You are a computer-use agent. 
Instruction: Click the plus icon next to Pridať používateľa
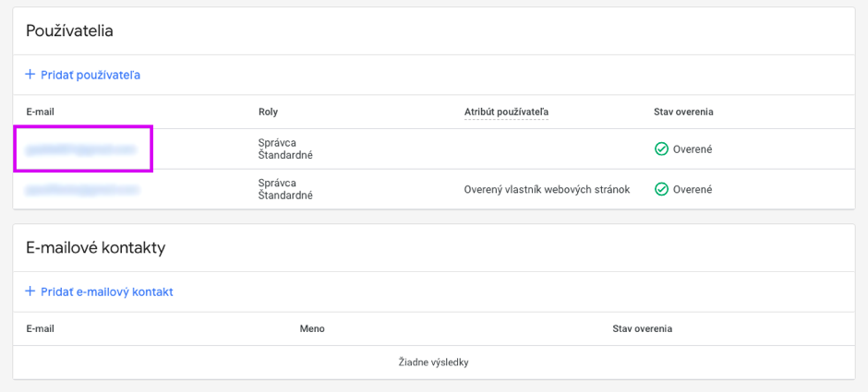pos(30,74)
